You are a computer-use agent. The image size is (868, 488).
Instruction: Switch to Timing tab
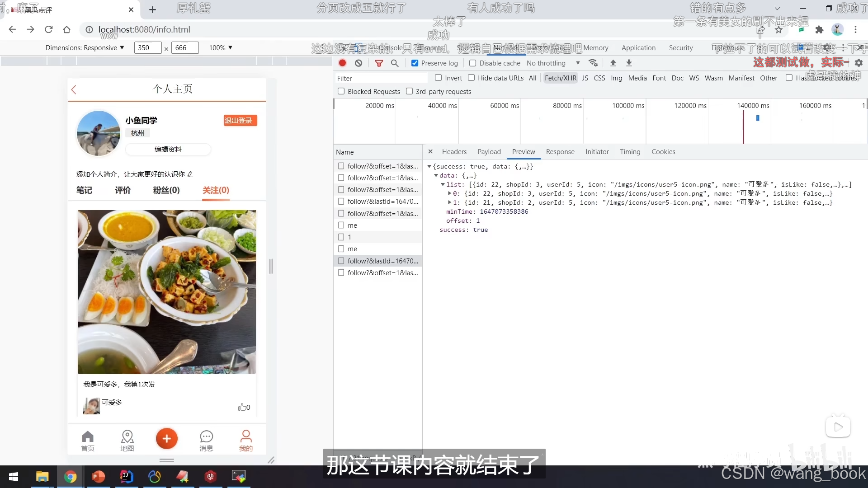point(630,152)
